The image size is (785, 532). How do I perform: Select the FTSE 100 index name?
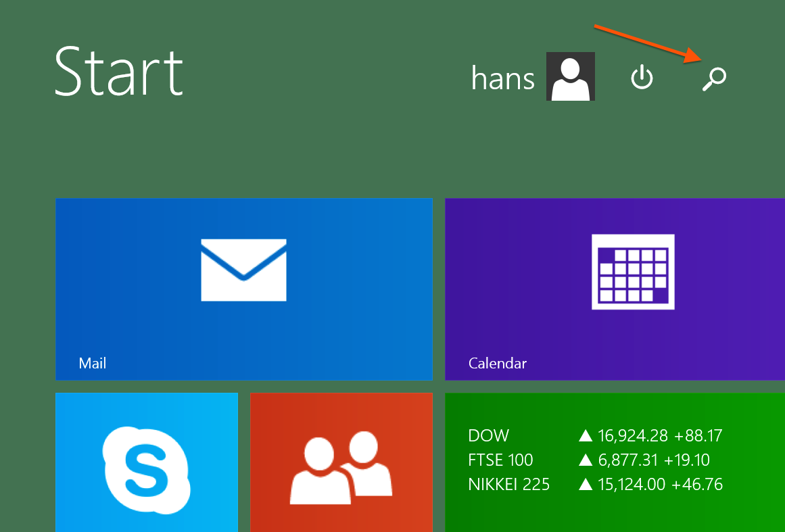[x=500, y=460]
